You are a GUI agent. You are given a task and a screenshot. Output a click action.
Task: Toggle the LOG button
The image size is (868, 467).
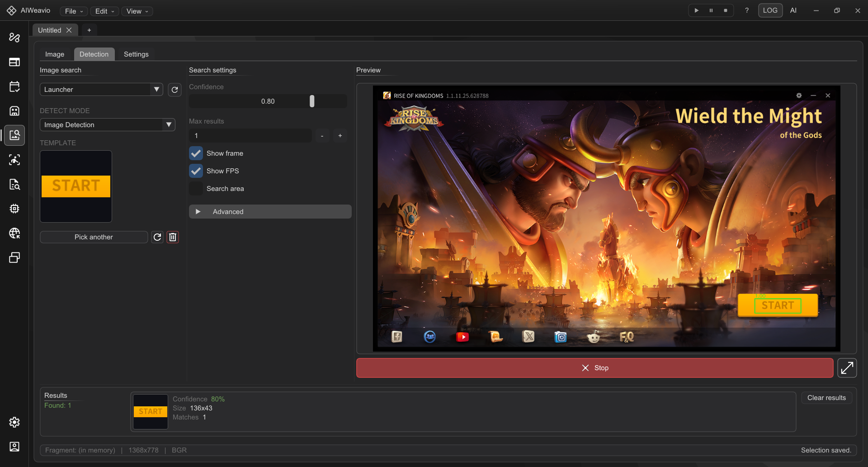click(x=770, y=10)
